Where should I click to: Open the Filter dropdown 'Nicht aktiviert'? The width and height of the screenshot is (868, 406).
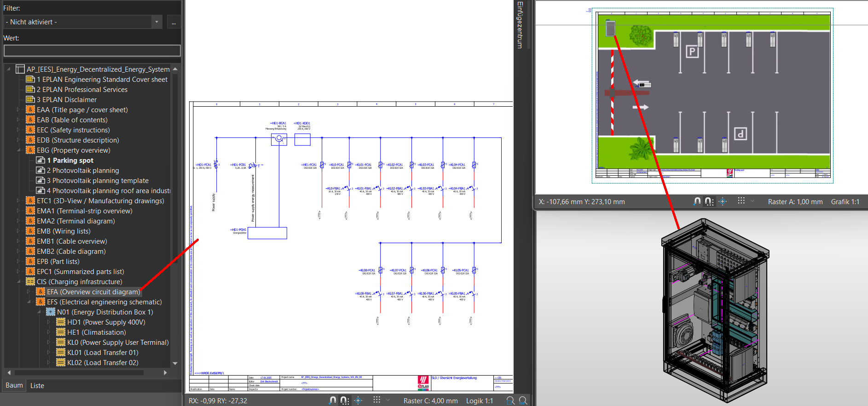[83, 22]
